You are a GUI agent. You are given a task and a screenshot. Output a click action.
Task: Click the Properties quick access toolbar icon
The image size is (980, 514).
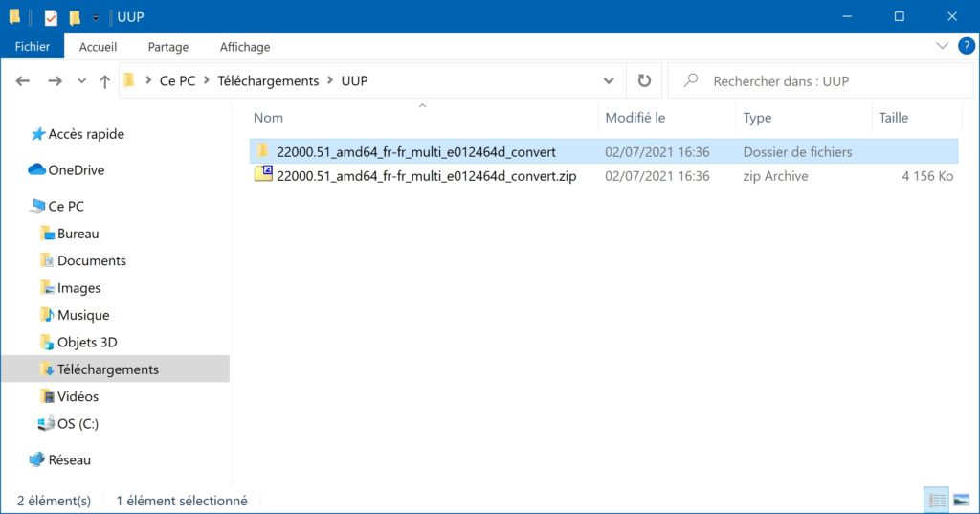click(x=51, y=17)
